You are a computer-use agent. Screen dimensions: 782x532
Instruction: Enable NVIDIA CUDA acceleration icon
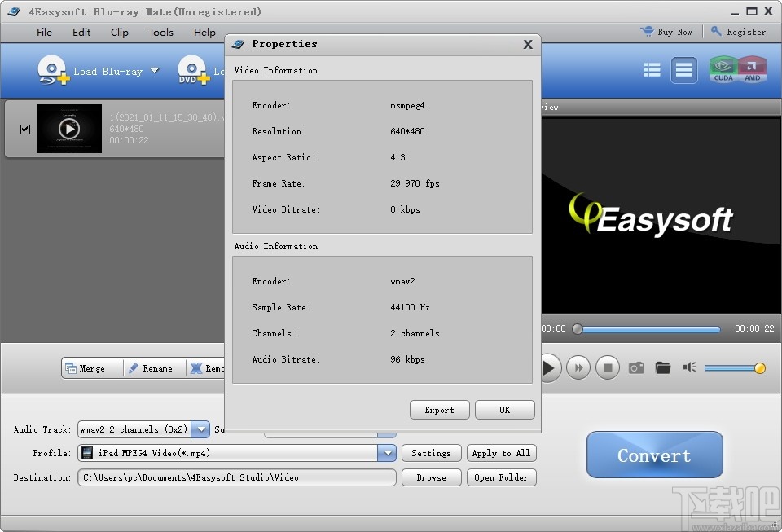(723, 70)
